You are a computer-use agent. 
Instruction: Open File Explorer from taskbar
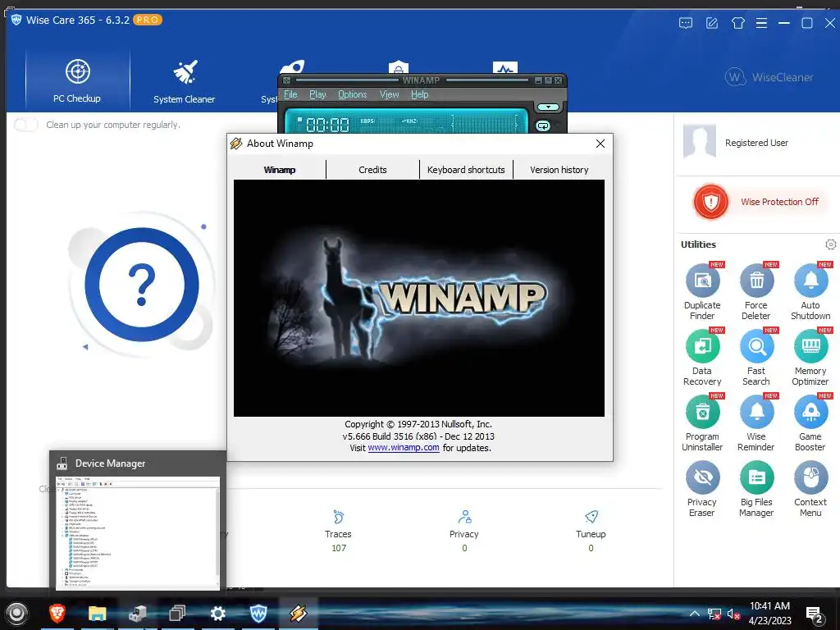pos(97,613)
